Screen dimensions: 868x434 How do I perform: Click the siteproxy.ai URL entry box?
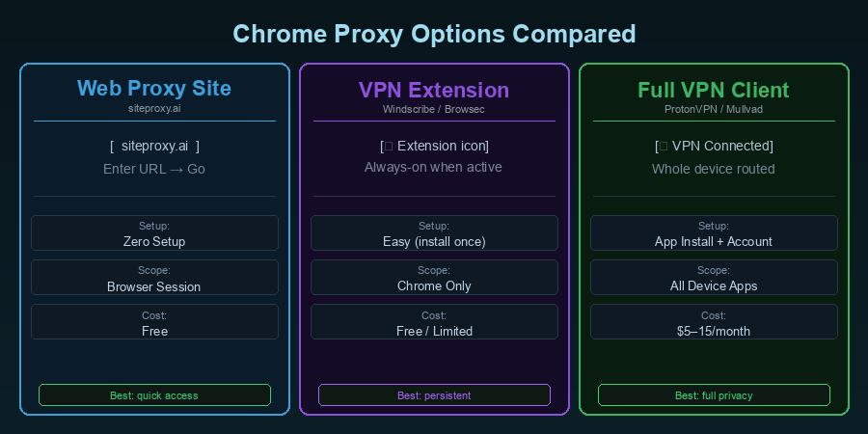coord(154,146)
